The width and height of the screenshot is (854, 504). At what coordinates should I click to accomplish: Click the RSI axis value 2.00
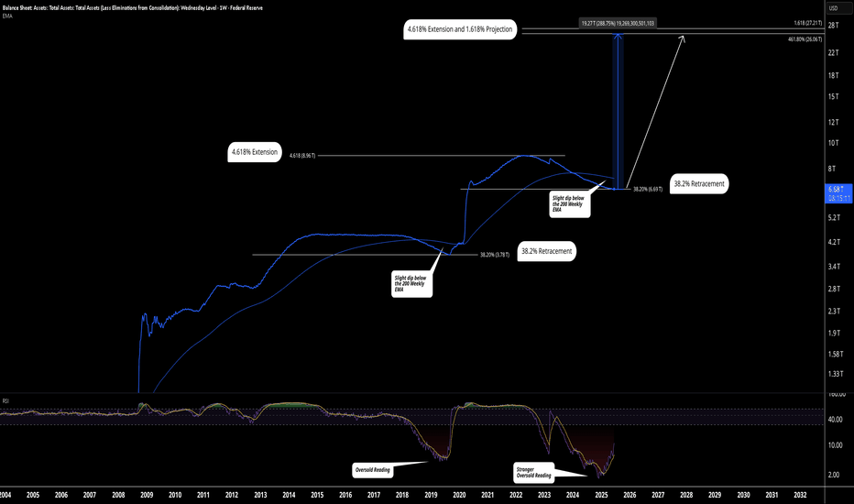coord(833,475)
